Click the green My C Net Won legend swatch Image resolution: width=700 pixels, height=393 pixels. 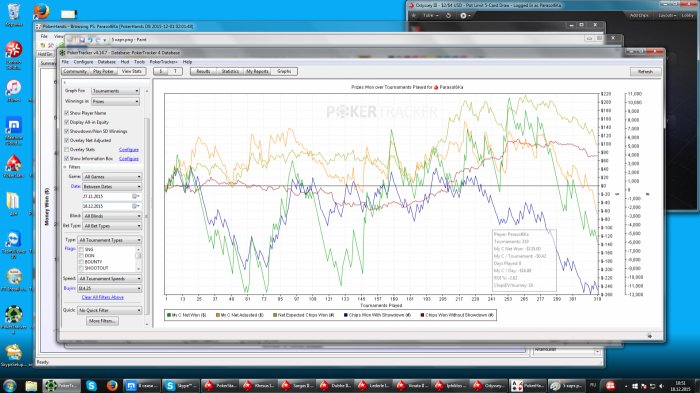coord(169,315)
